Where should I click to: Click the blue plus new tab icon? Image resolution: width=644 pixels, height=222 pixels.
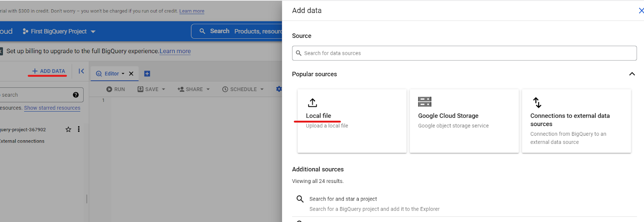(147, 74)
